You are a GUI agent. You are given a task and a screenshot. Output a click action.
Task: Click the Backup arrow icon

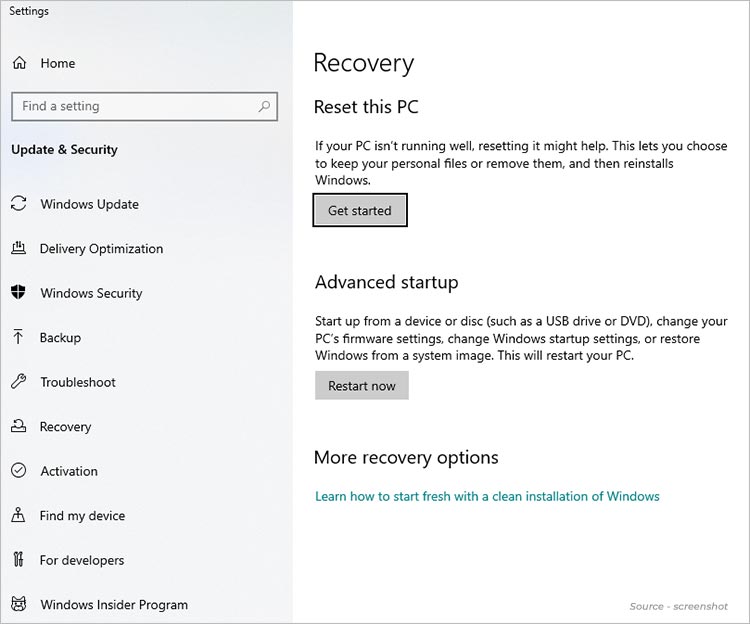tap(18, 337)
